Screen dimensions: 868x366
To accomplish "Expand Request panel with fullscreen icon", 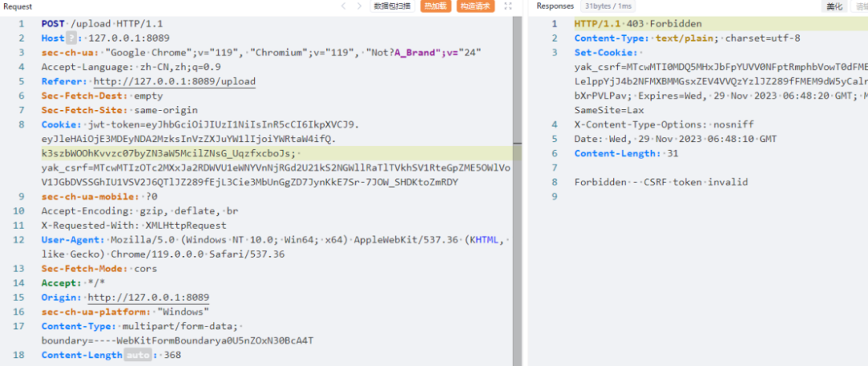I will pyautogui.click(x=508, y=6).
